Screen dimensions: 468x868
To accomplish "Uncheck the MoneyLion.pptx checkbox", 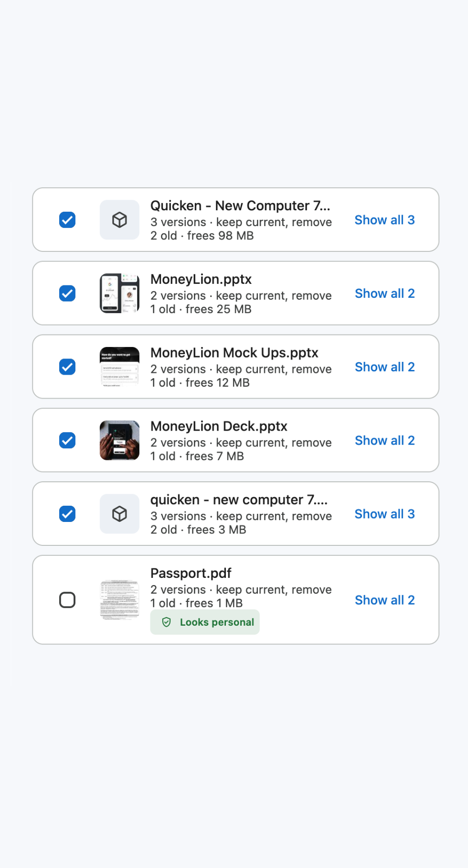I will [67, 293].
